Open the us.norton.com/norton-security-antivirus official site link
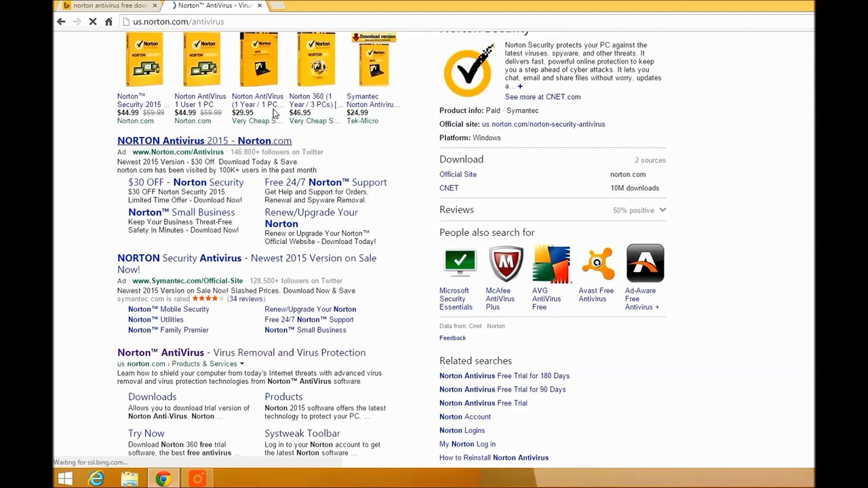This screenshot has height=488, width=868. [543, 124]
